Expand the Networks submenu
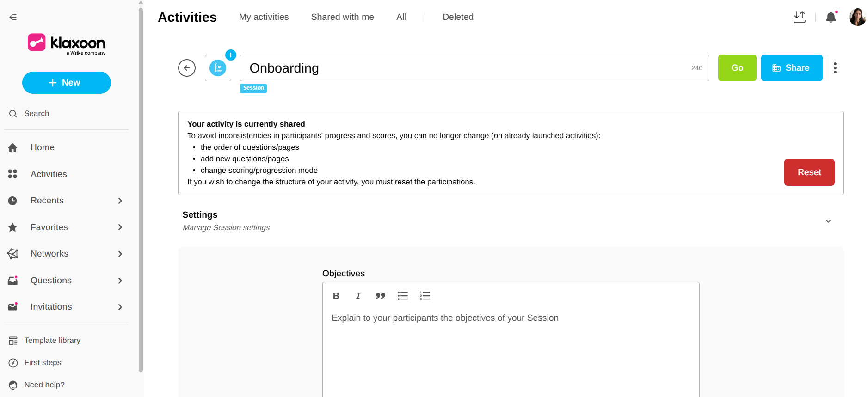Viewport: 868px width, 397px height. 120,254
